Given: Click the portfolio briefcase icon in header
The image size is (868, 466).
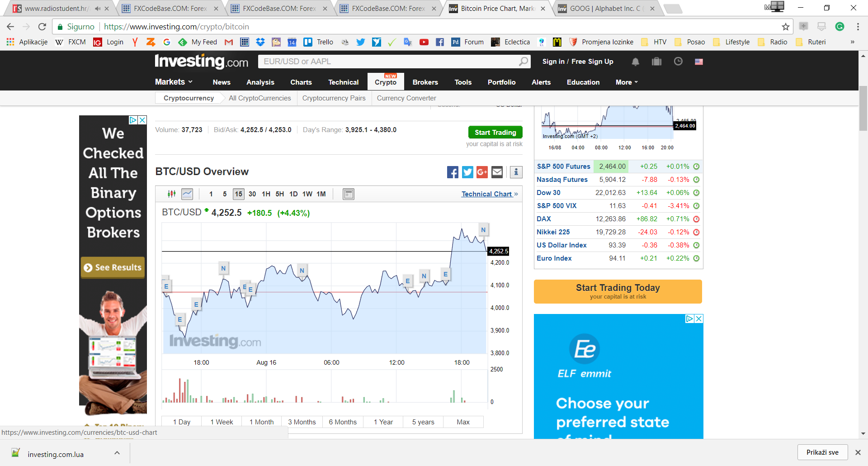Looking at the screenshot, I should (x=656, y=62).
